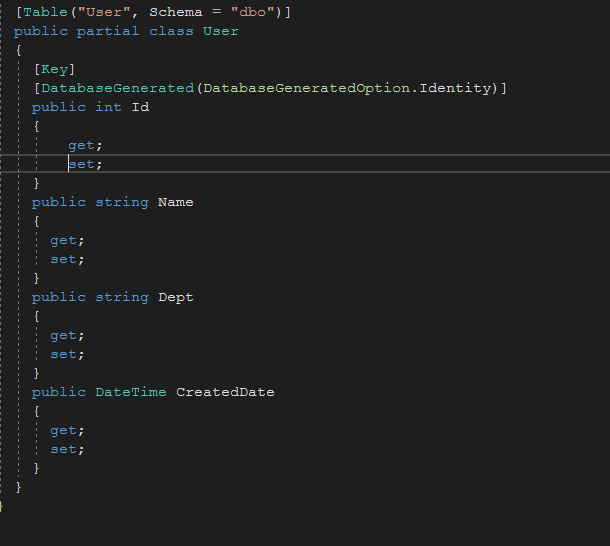Viewport: 610px width, 546px height.
Task: Click the int type keyword
Action: point(108,107)
